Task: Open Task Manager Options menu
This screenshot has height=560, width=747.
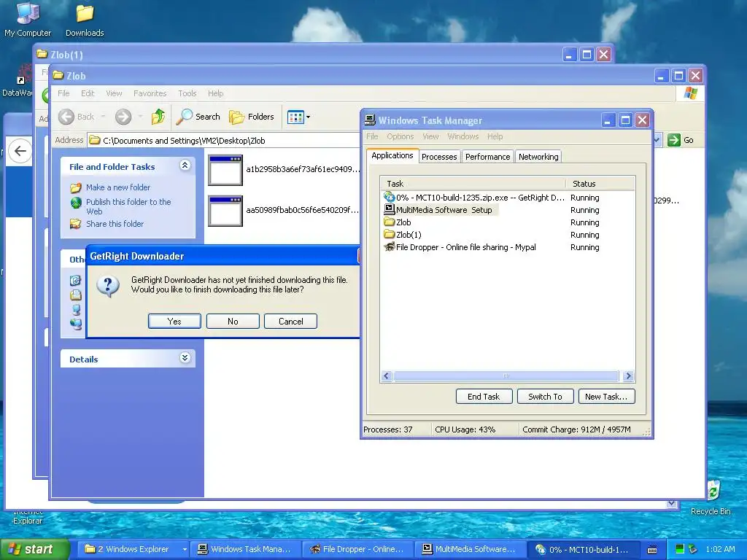Action: (x=400, y=136)
